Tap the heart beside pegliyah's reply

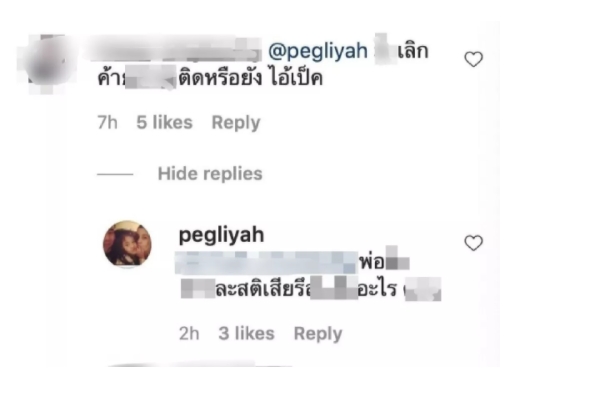[474, 243]
